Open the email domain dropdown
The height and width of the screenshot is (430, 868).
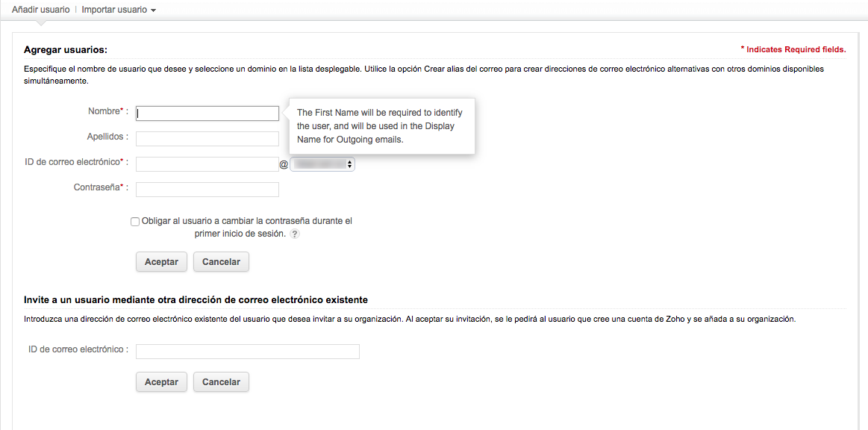click(322, 163)
